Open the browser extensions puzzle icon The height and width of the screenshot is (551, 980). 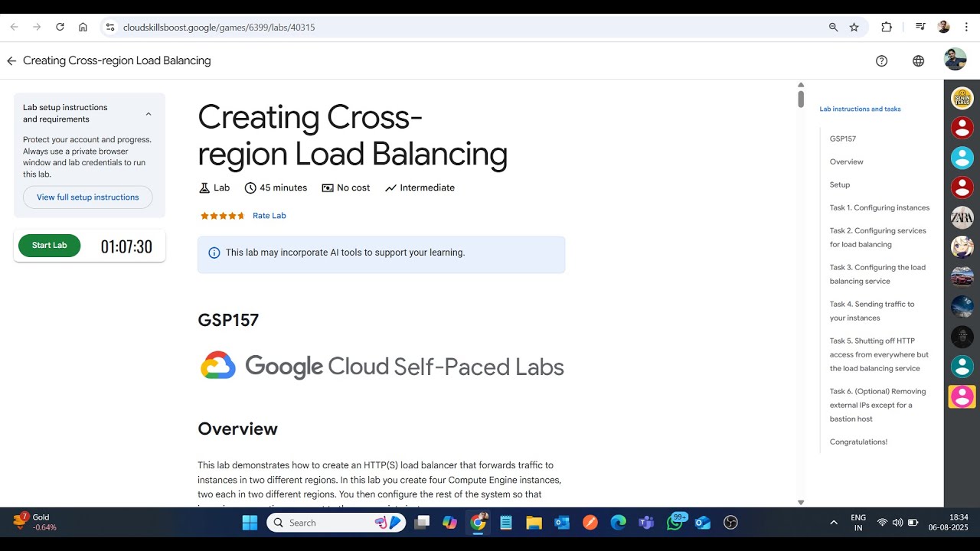(887, 27)
